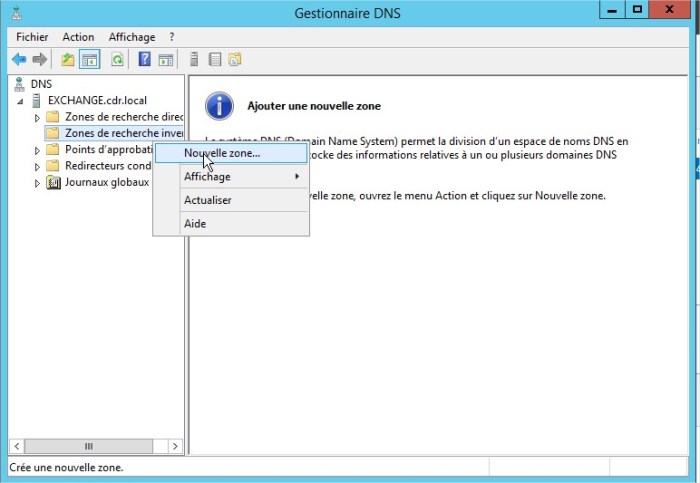Select Journaux globaux tree item

pos(107,182)
